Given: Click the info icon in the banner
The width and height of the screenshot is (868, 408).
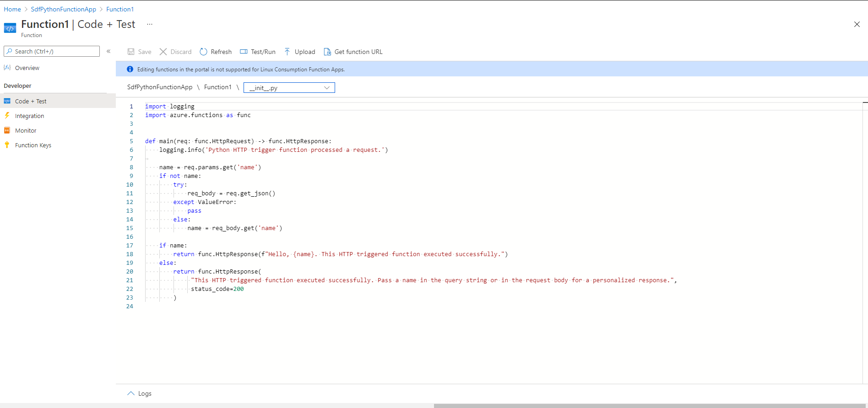Looking at the screenshot, I should [130, 70].
